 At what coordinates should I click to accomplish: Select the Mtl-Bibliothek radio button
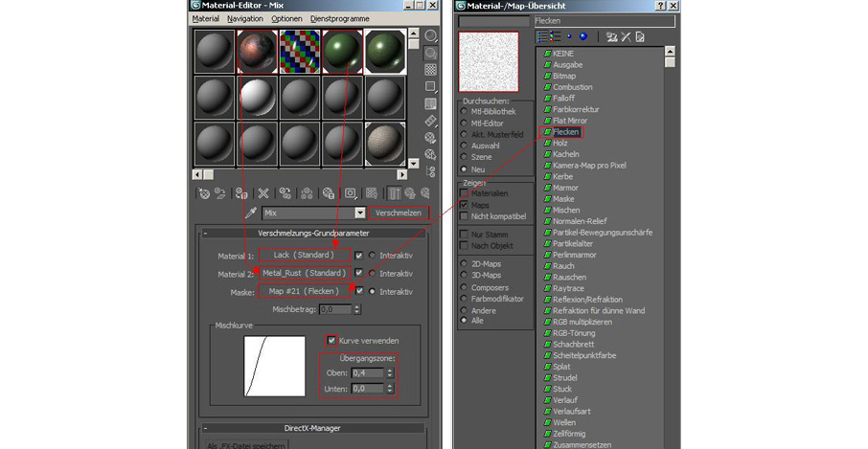tap(465, 111)
